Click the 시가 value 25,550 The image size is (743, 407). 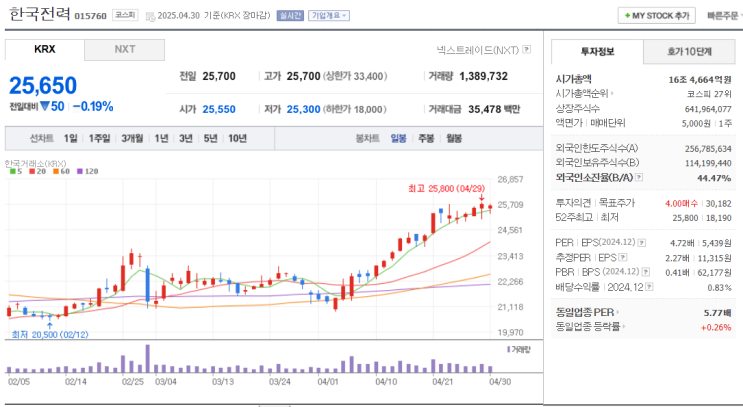pyautogui.click(x=219, y=109)
